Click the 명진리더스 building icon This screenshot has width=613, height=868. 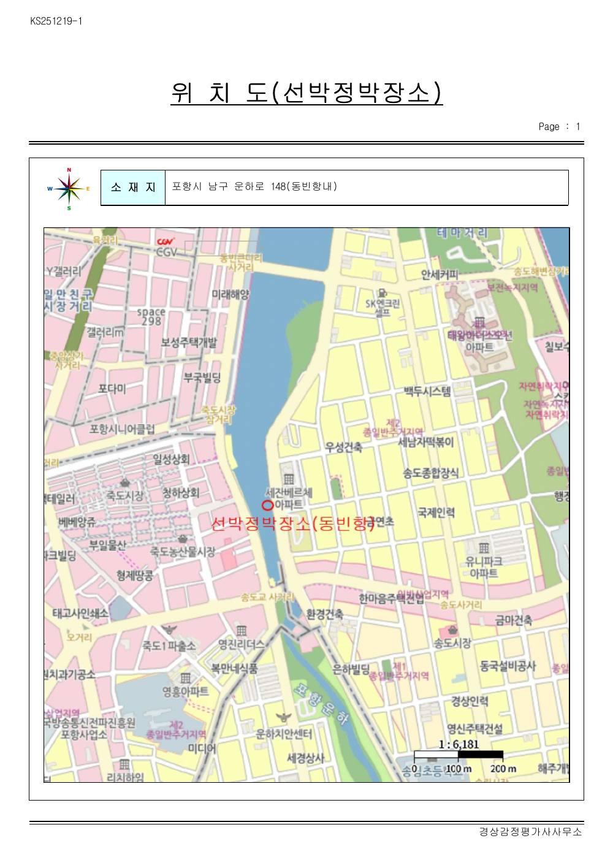[242, 631]
